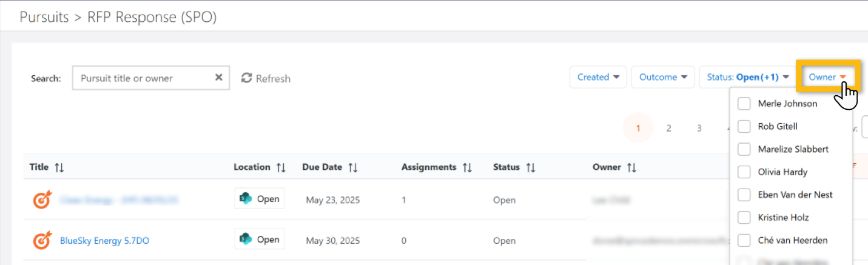Open the Created filter dropdown
This screenshot has width=868, height=265.
click(x=598, y=77)
